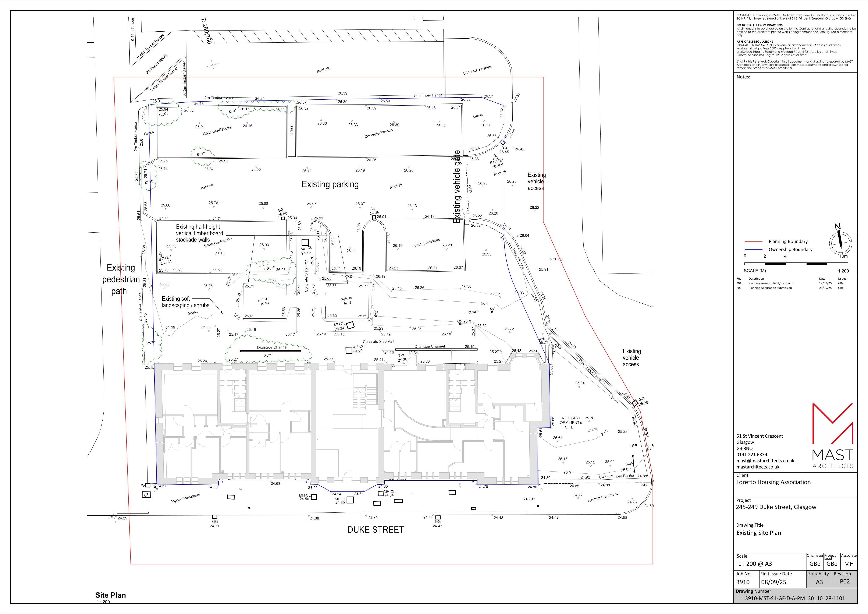Viewport: 868px width, 614px height.
Task: Click the 'Site Plan' view title
Action: (x=110, y=595)
